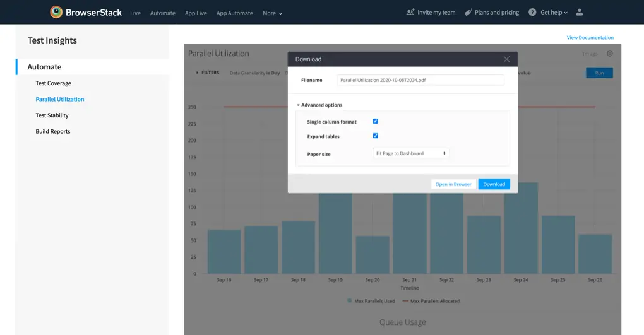Click the Get help question mark icon
Image resolution: width=644 pixels, height=335 pixels.
(532, 12)
